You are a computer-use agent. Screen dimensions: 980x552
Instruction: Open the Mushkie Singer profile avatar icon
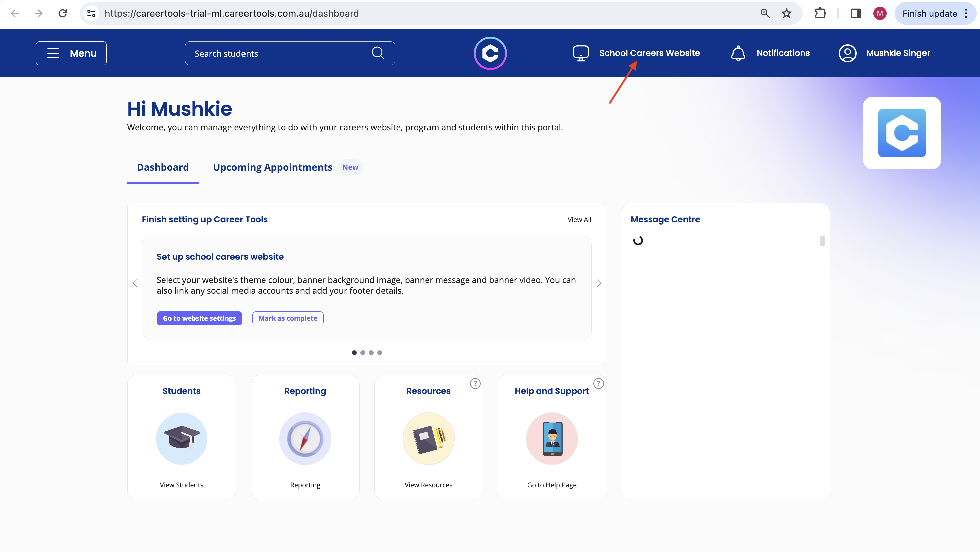847,53
